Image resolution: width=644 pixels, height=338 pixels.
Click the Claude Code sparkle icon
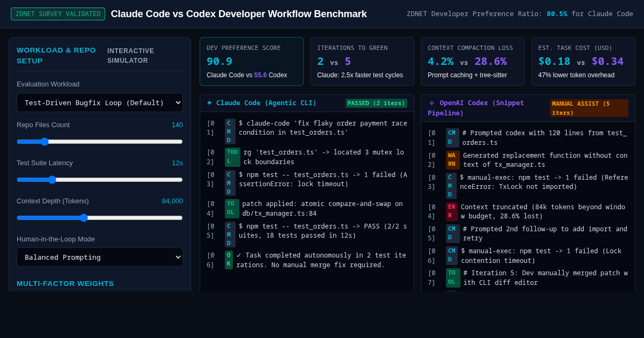tap(209, 103)
